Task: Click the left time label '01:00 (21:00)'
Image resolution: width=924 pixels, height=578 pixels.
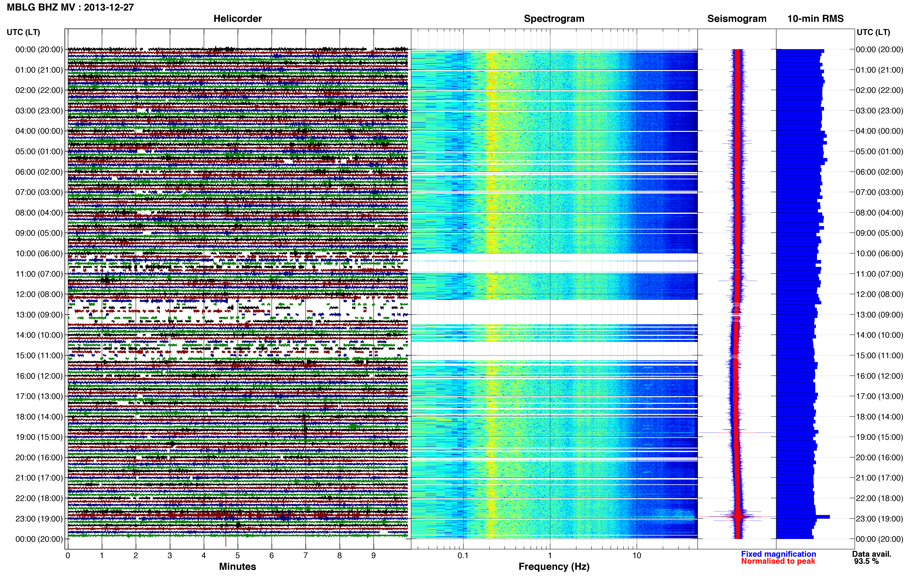Action: pos(39,70)
